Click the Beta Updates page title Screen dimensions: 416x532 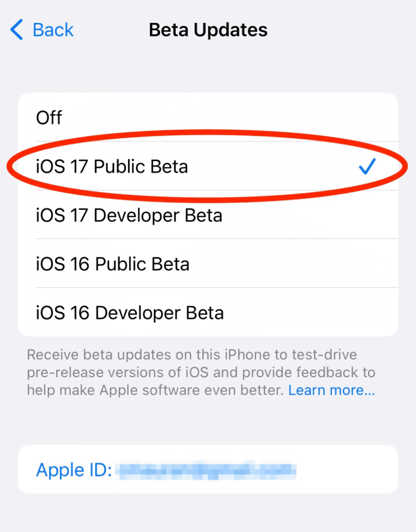[x=208, y=30]
